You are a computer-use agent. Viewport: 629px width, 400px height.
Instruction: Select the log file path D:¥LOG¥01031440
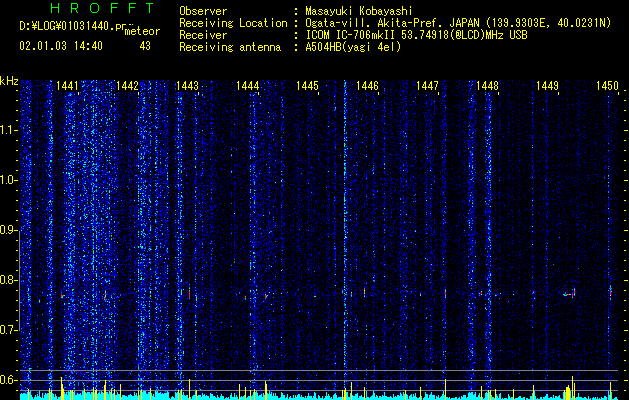[x=67, y=26]
